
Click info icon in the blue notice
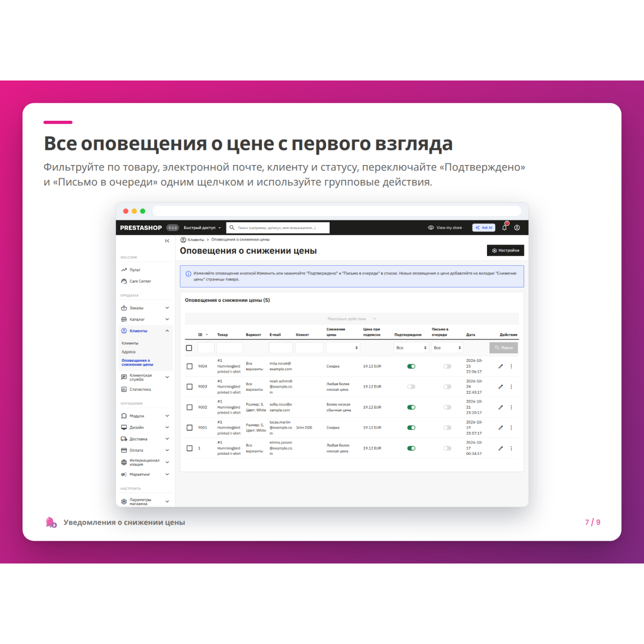(188, 274)
